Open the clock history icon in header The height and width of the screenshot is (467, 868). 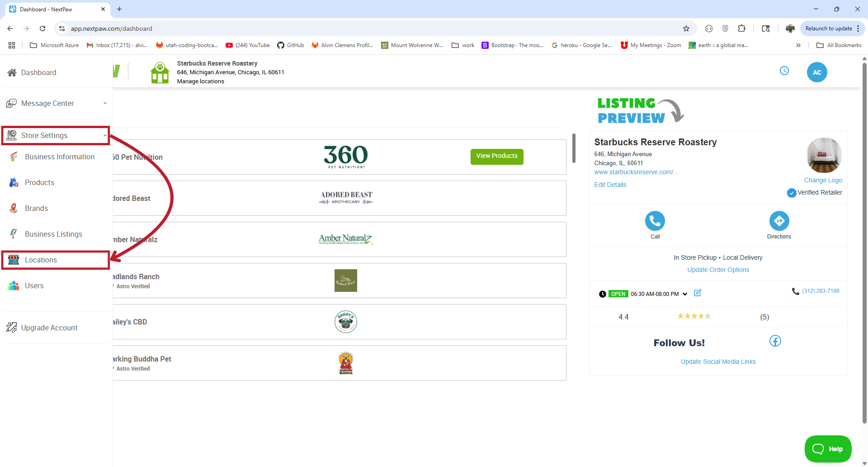click(x=784, y=71)
